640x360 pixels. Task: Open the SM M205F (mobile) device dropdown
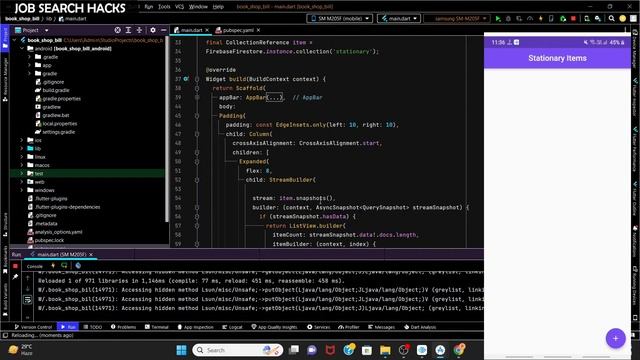click(x=340, y=19)
